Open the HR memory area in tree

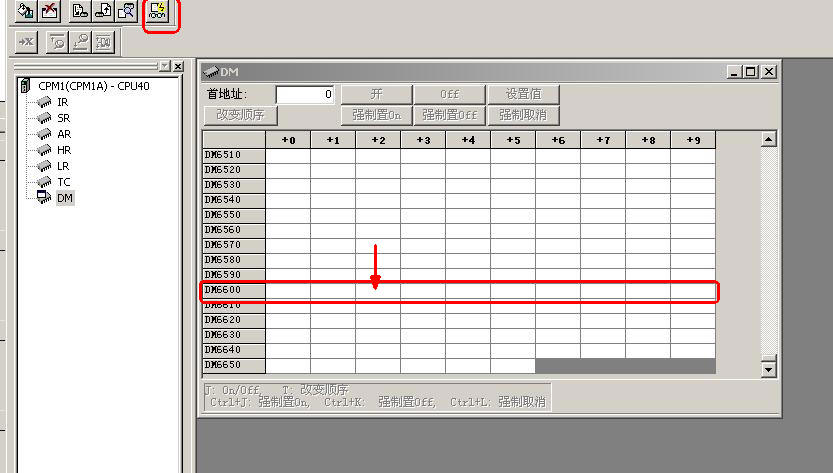(63, 150)
